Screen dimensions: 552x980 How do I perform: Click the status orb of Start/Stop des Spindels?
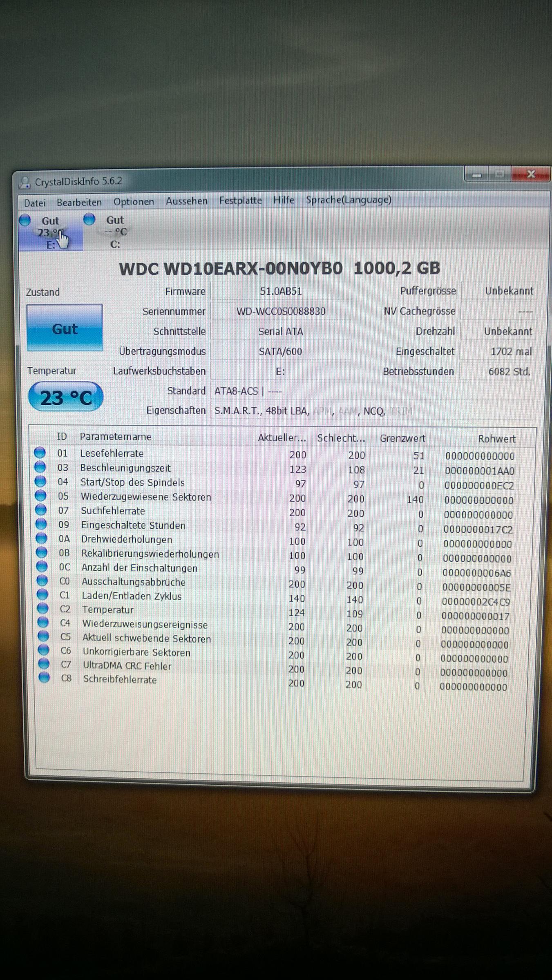tap(40, 481)
